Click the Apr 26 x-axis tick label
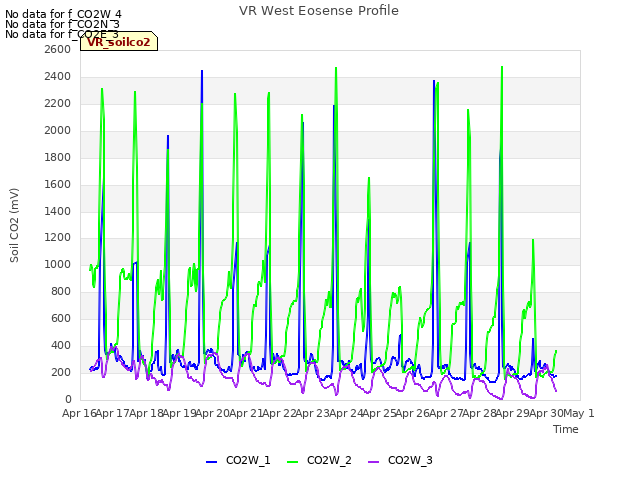 (x=412, y=413)
